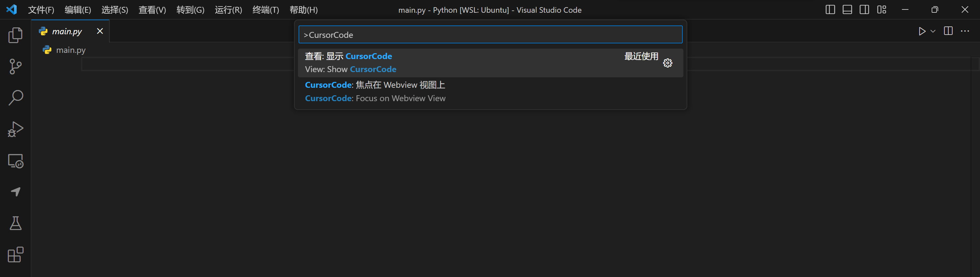
Task: Click main.py in the breadcrumb
Action: (71, 50)
